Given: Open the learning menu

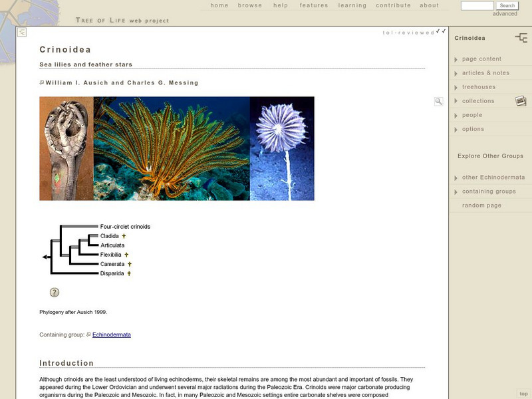Looking at the screenshot, I should pyautogui.click(x=352, y=5).
